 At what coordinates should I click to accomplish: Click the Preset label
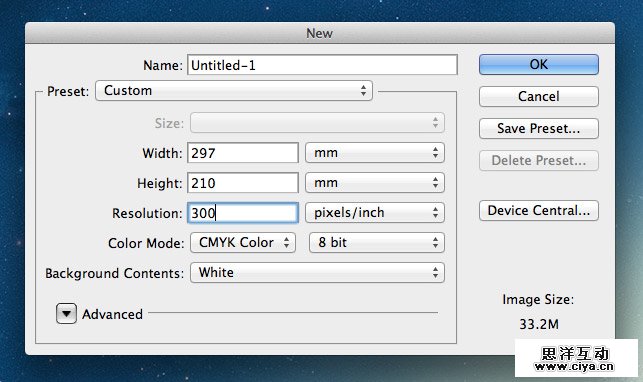point(68,91)
